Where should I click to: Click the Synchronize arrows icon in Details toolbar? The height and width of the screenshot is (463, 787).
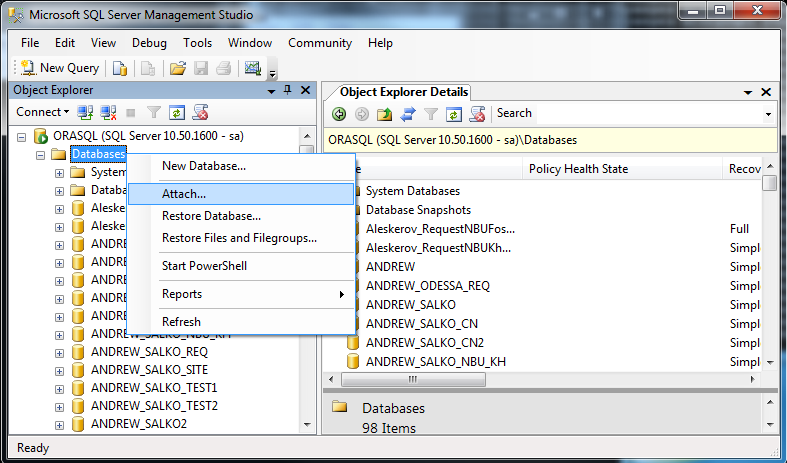pyautogui.click(x=408, y=113)
